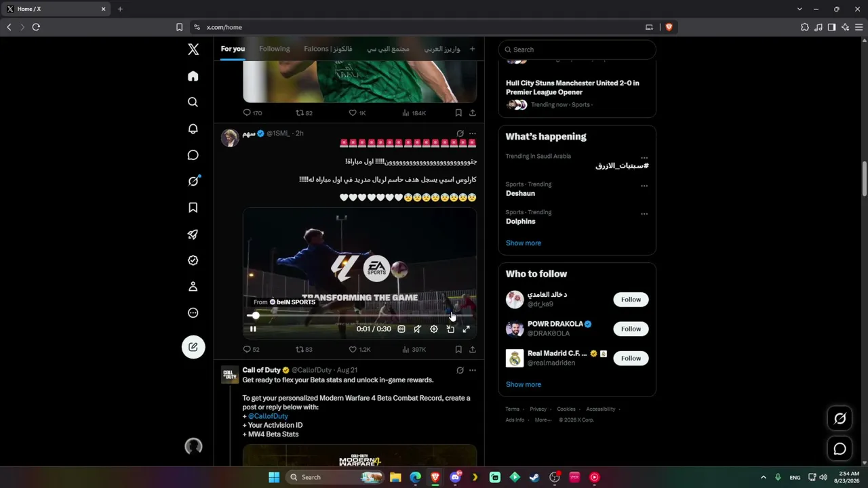Toggle the Brave sidebar panel

pyautogui.click(x=831, y=27)
